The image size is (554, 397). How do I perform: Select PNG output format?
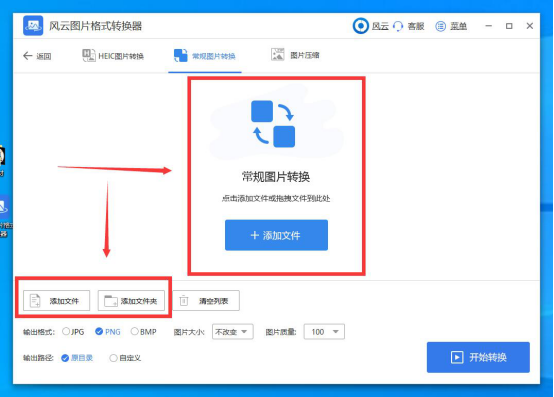point(108,332)
